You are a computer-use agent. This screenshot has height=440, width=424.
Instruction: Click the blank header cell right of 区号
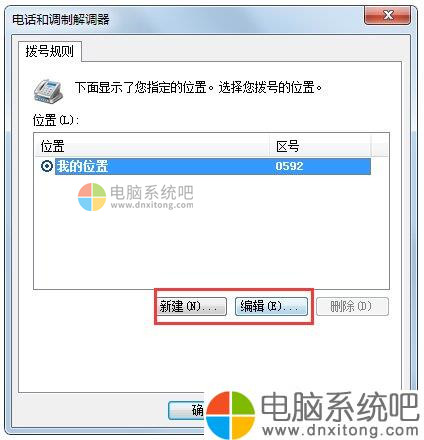pyautogui.click(x=380, y=146)
